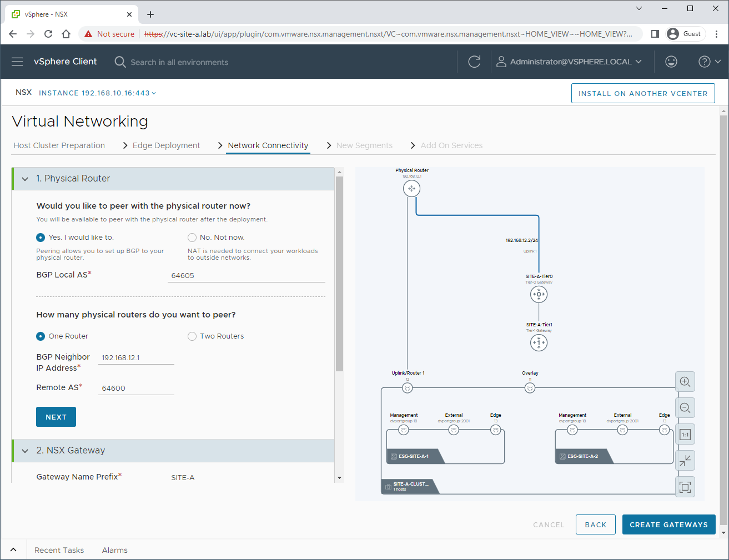Click the Overlay port icon
This screenshot has width=729, height=560.
(x=530, y=388)
